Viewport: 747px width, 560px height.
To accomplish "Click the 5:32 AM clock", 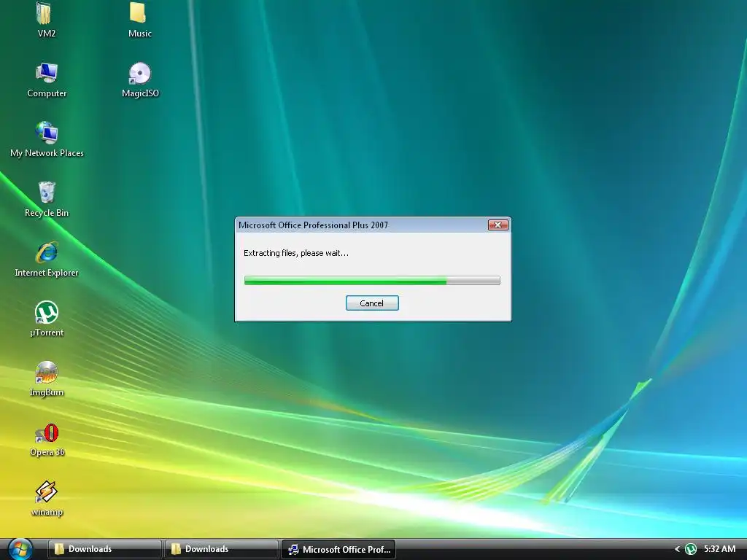I will (x=719, y=549).
